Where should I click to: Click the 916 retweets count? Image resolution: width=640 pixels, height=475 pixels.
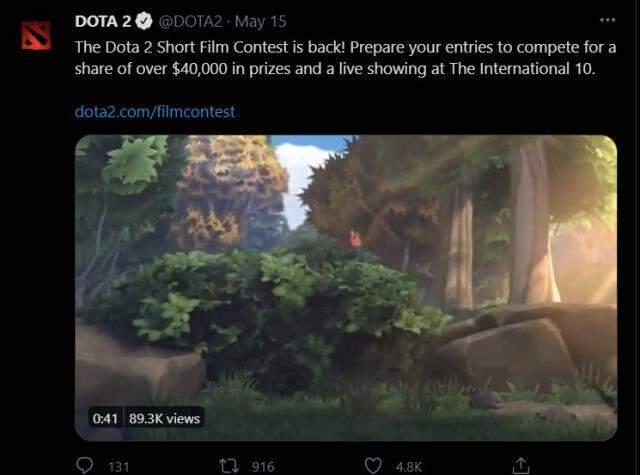coord(263,466)
